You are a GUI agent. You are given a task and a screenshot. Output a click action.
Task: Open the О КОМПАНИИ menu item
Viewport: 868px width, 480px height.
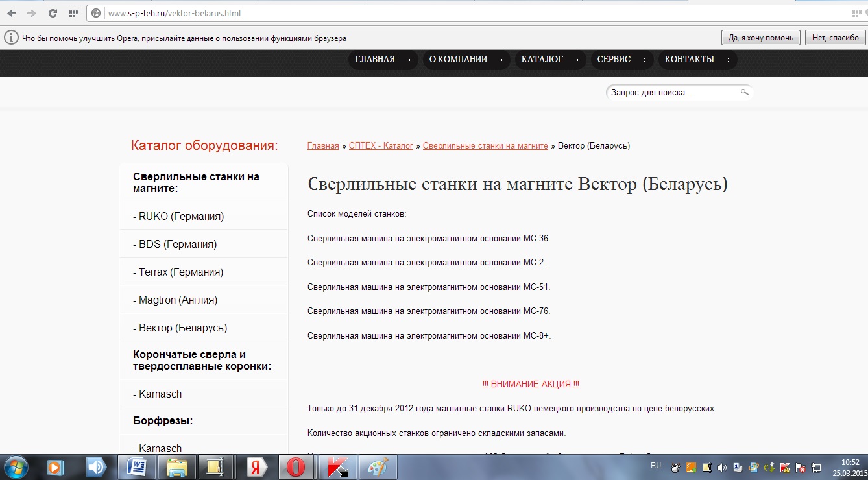coord(466,60)
